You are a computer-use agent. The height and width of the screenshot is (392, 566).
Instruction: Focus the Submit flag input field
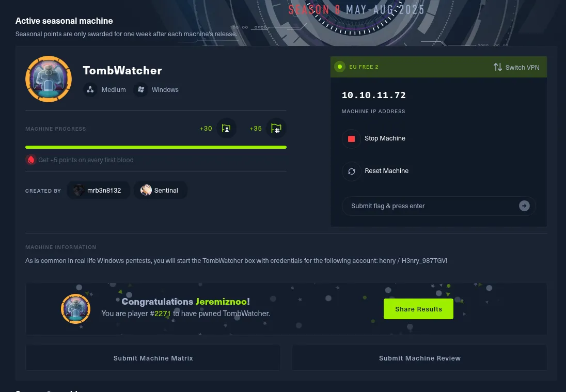pos(438,206)
